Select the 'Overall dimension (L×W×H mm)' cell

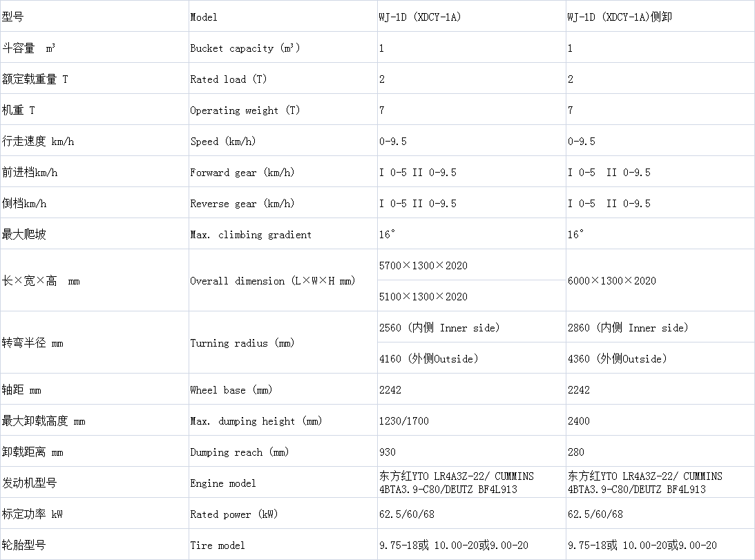tap(272, 281)
